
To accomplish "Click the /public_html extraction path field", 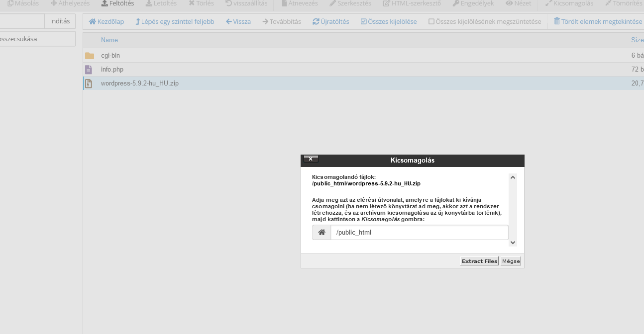I will click(x=420, y=233).
